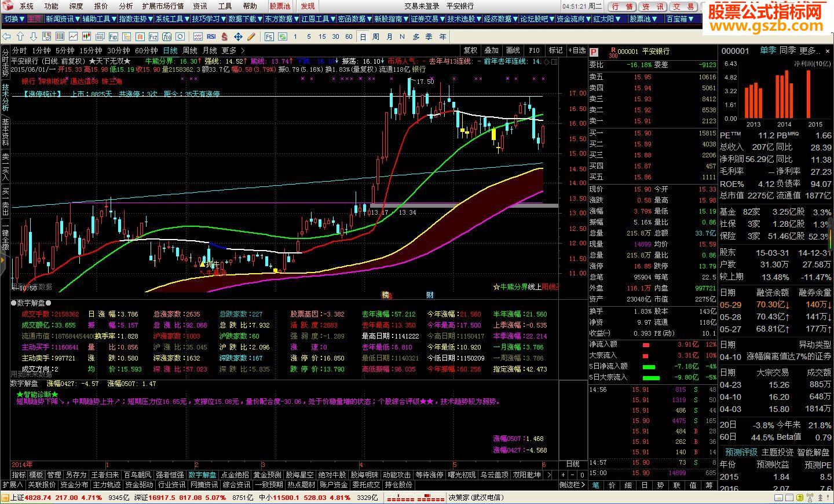The width and height of the screenshot is (834, 504).
Task: Select the pencil drawing tool icon
Action: coord(251,36)
